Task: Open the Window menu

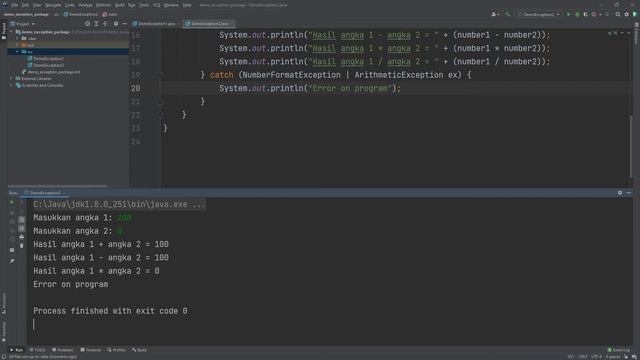Action: [171, 5]
